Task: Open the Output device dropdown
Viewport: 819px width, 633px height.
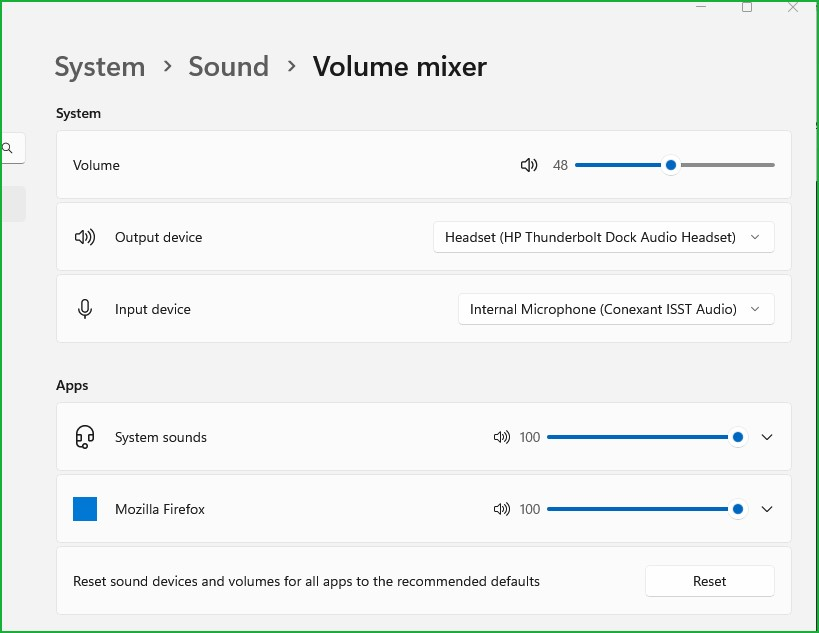Action: 603,237
